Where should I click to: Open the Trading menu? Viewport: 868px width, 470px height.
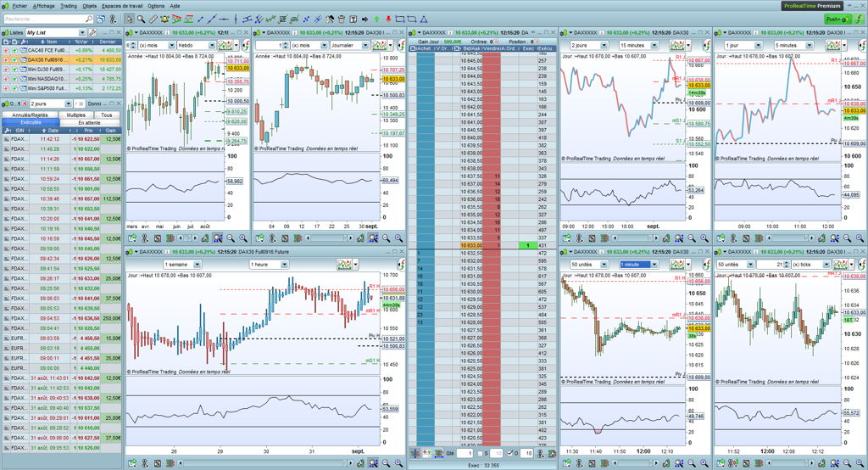[69, 6]
